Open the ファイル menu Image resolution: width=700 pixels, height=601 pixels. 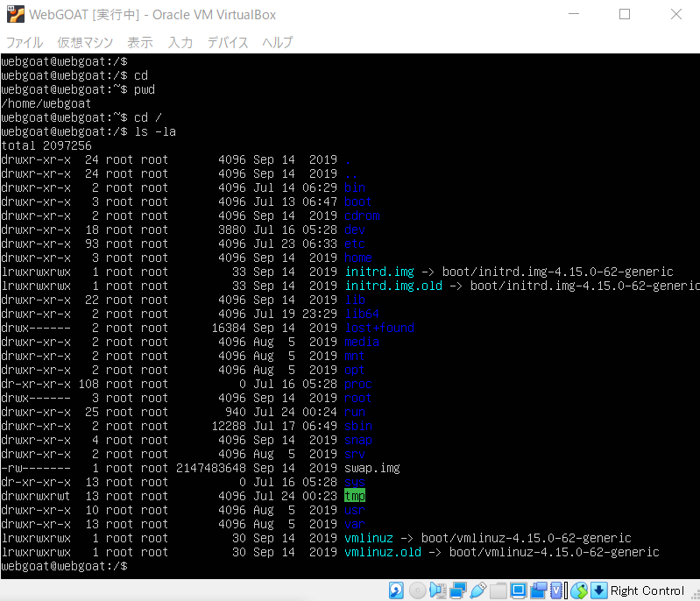25,42
